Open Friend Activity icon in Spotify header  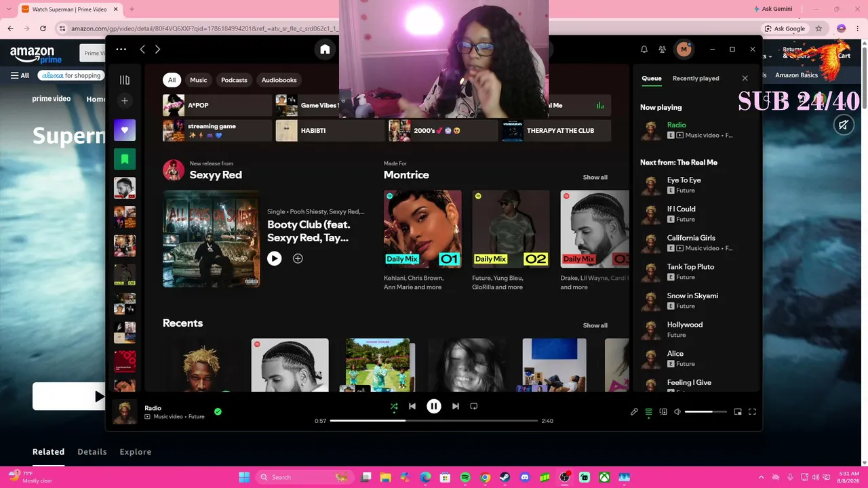pyautogui.click(x=663, y=49)
